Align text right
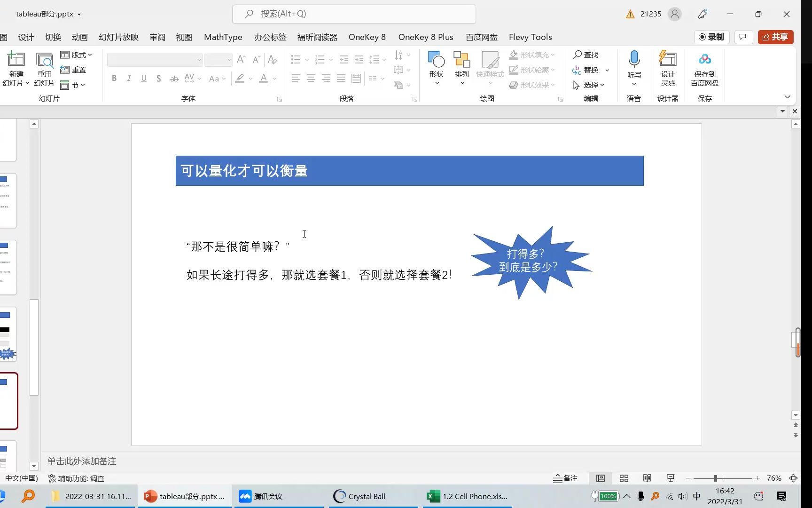The width and height of the screenshot is (812, 508). [x=326, y=79]
